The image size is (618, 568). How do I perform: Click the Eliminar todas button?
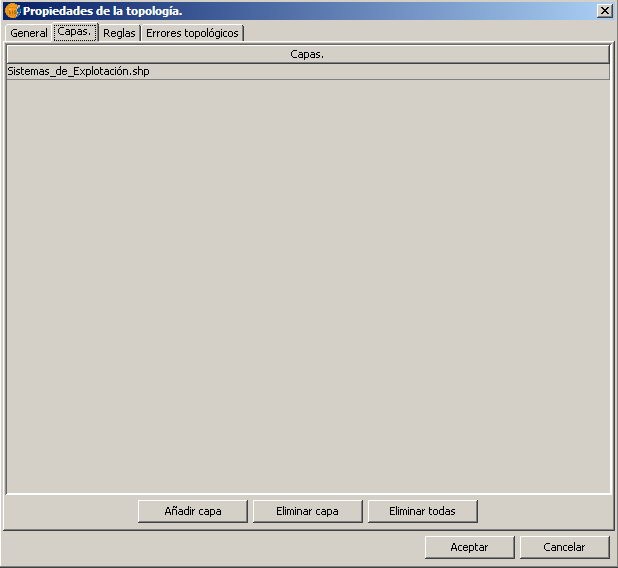(423, 511)
